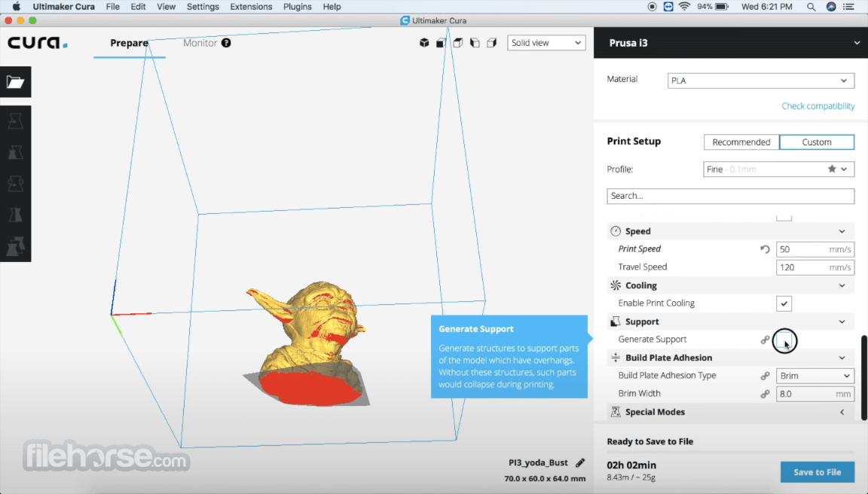The height and width of the screenshot is (494, 868).
Task: Switch to the Prepare tab
Action: [129, 43]
